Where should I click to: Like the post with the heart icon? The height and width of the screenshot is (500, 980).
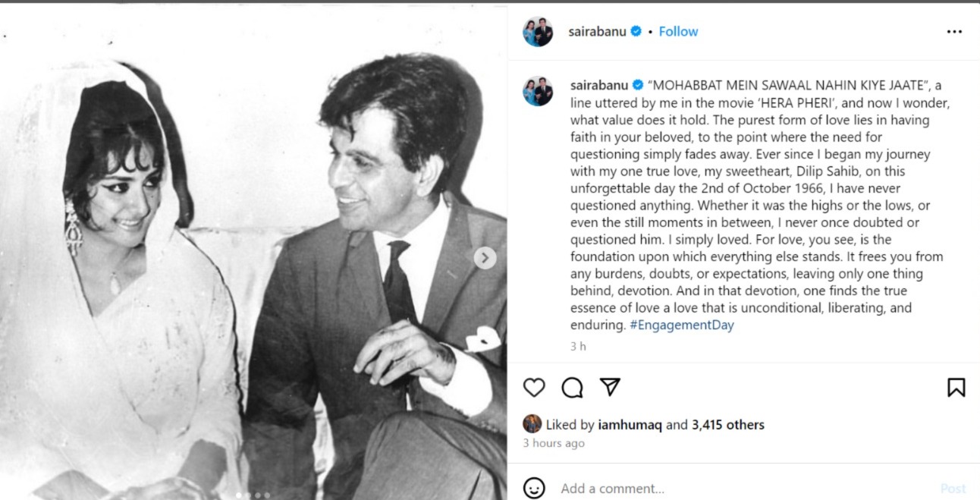click(534, 388)
